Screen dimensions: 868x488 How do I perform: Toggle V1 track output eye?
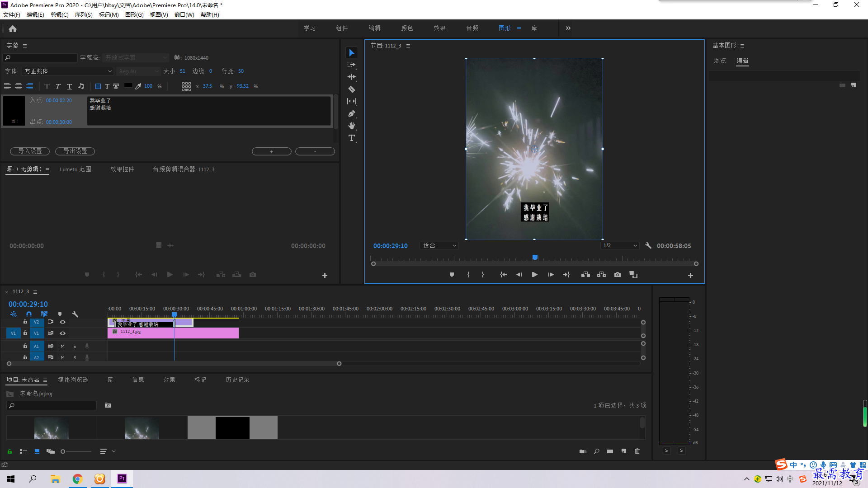tap(63, 333)
